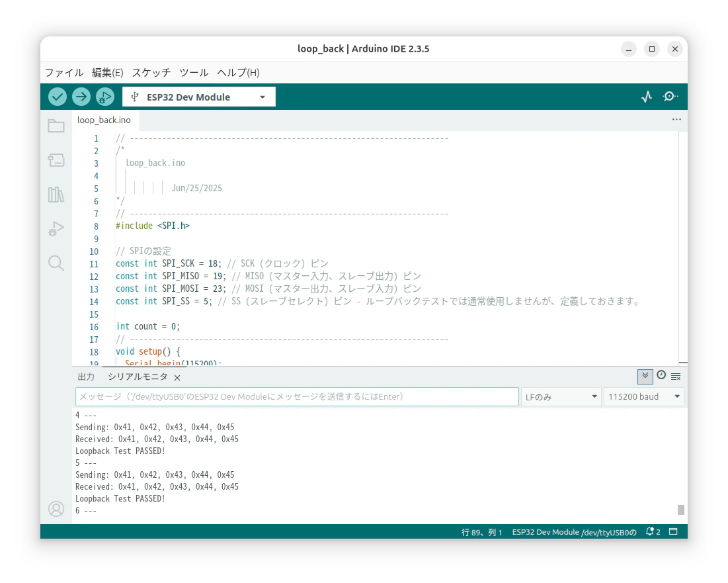Image resolution: width=728 pixels, height=583 pixels.
Task: Open the 編集(E) menu
Action: pos(108,73)
